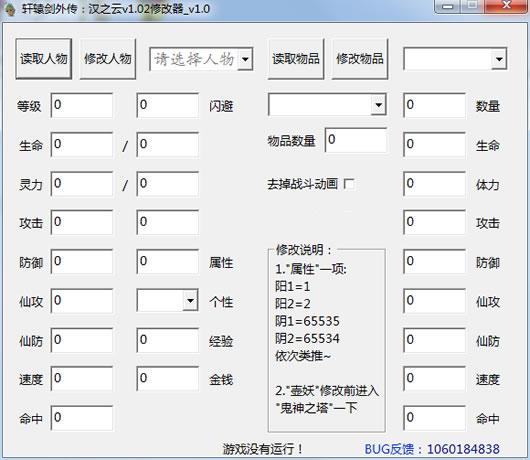
Task: Click the left 仙防 input field
Action: click(82, 340)
